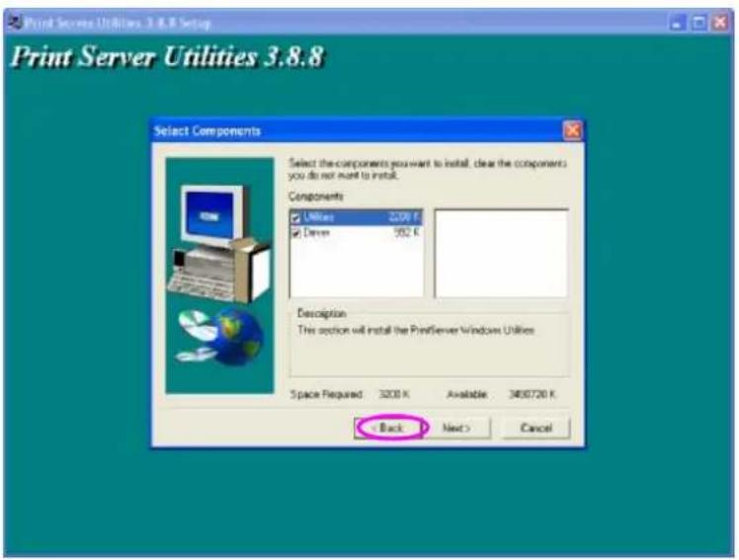The image size is (739, 560).
Task: Click the Next button
Action: (456, 428)
